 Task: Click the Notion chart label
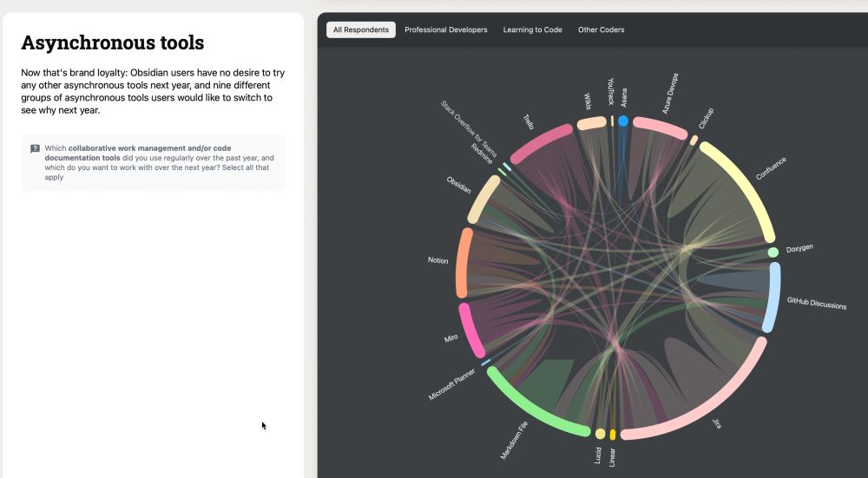tap(437, 260)
